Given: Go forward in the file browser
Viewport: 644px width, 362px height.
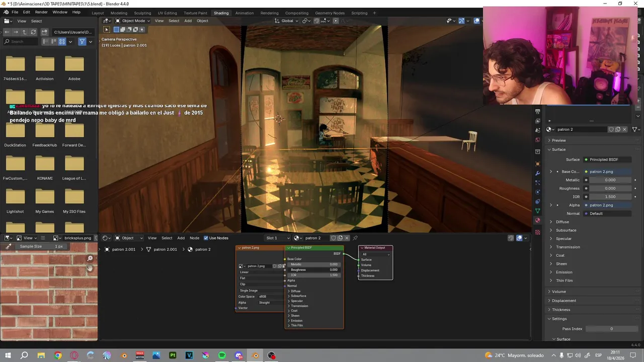Looking at the screenshot, I should point(15,32).
